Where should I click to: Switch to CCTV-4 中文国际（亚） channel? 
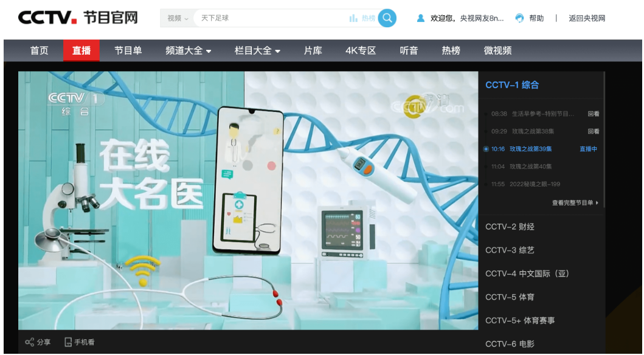pos(527,274)
